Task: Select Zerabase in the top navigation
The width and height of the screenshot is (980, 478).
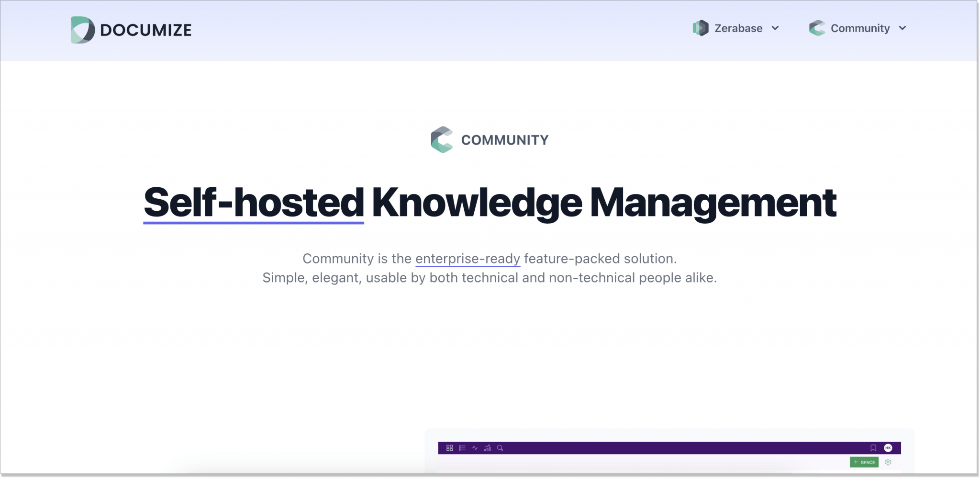Action: (737, 28)
